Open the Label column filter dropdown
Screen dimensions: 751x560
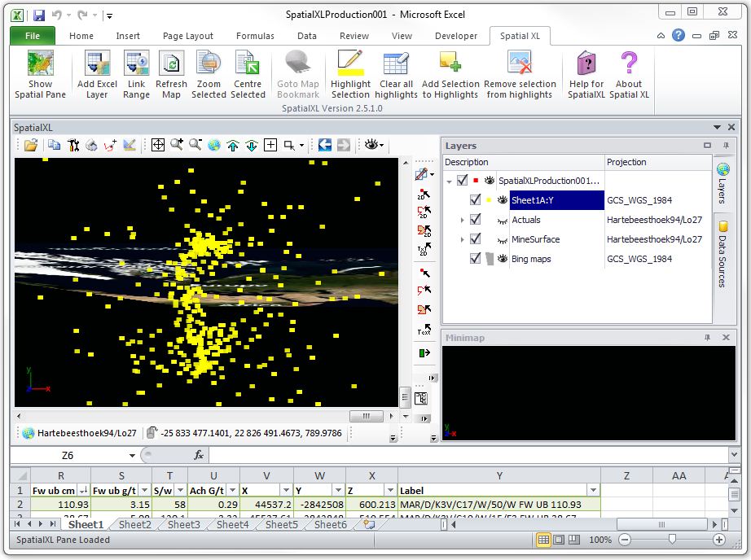pos(594,490)
